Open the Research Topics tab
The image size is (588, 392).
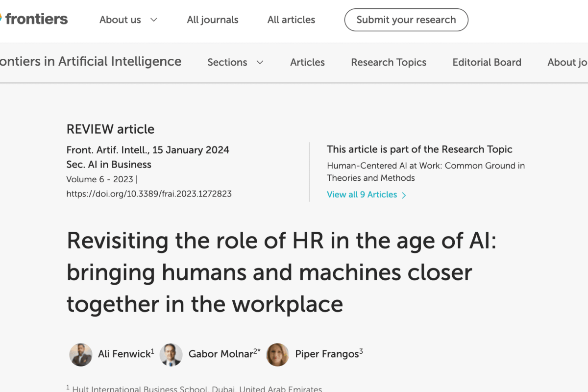coord(389,62)
